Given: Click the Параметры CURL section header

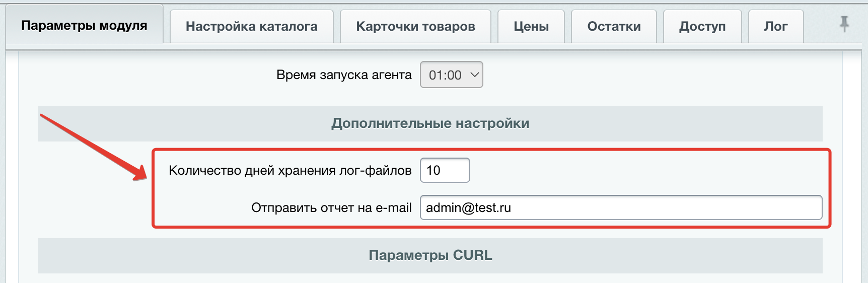Looking at the screenshot, I should click(430, 255).
